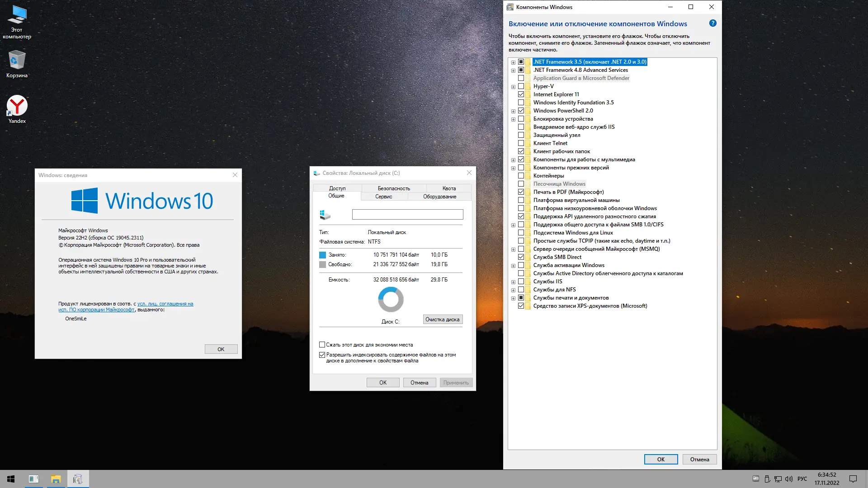Enable the Telnet client checkbox
This screenshot has width=868, height=488.
pyautogui.click(x=521, y=143)
